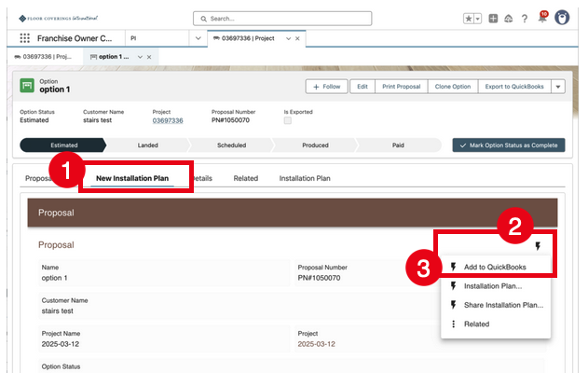
Task: Open the navigation menu dropdown chevron
Action: pos(197,38)
